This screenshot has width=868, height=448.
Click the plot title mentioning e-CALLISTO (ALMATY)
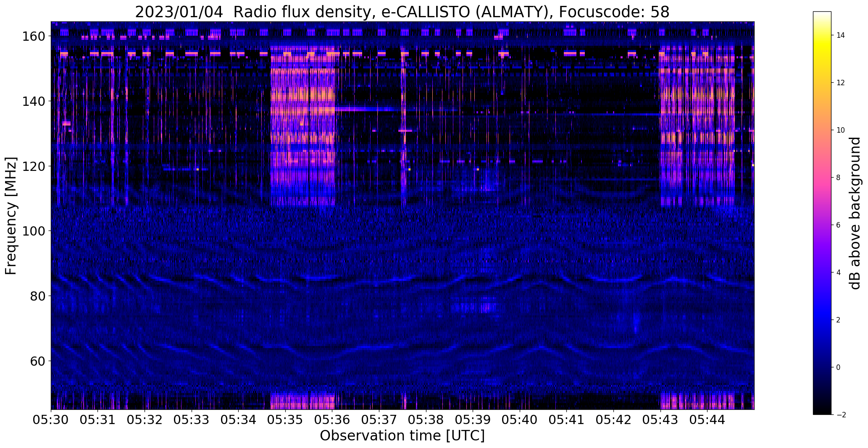pos(402,12)
